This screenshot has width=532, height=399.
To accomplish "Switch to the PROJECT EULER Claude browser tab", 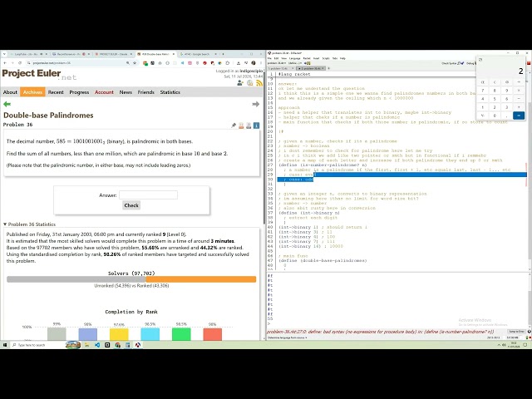I will 113,54.
